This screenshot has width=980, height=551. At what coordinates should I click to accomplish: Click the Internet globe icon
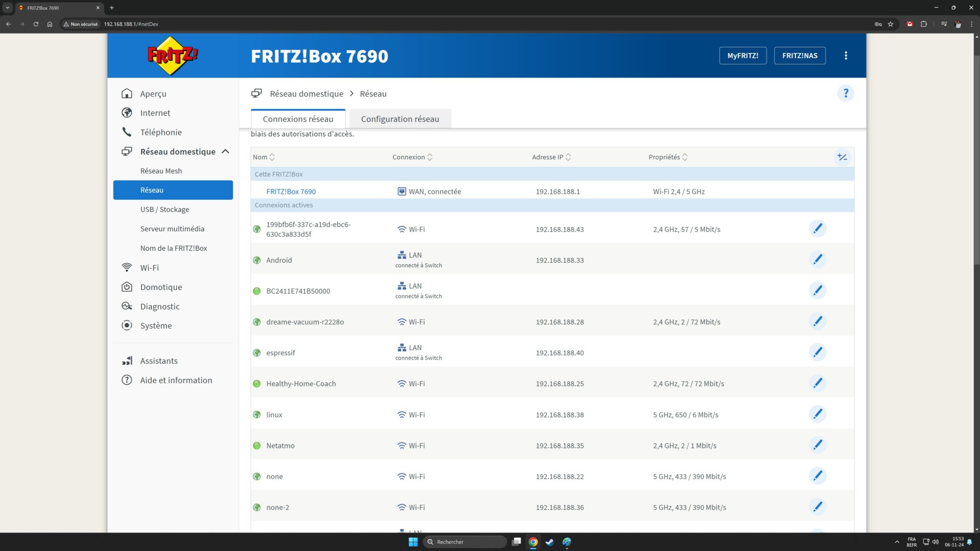(127, 113)
